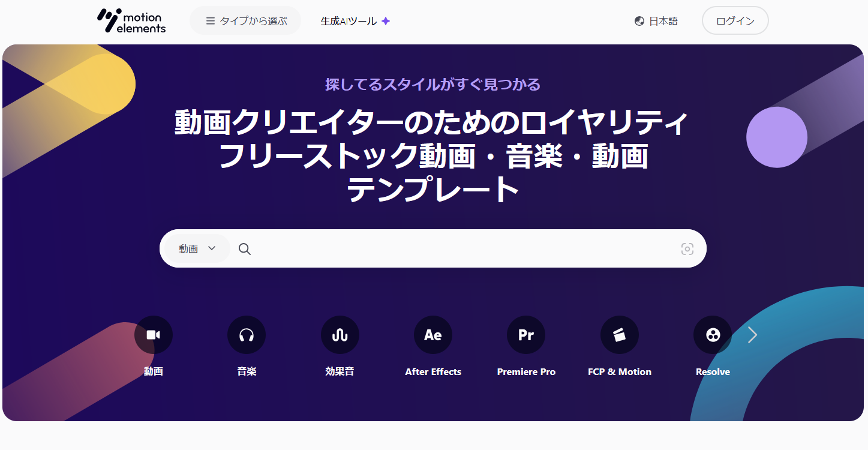Open the Premiere Pro (Pr) category icon
The image size is (868, 450).
click(x=526, y=335)
